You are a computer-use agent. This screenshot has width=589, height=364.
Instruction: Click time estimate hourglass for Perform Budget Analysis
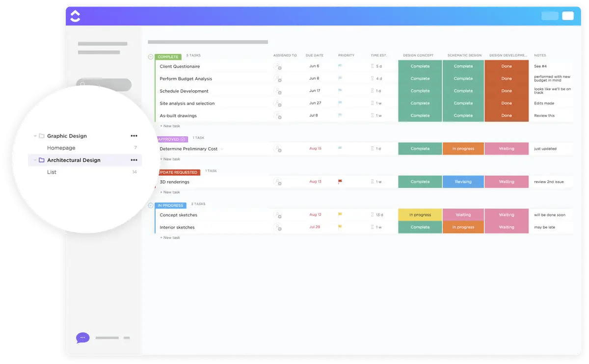(373, 78)
